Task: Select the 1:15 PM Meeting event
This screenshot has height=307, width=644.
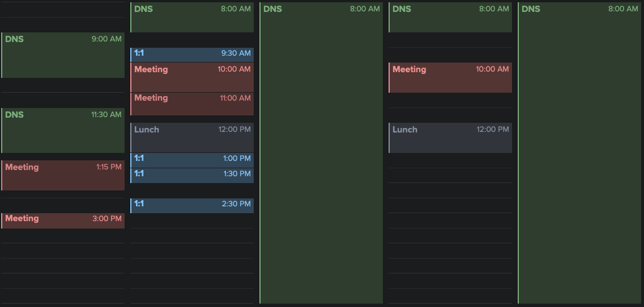Action: click(63, 175)
